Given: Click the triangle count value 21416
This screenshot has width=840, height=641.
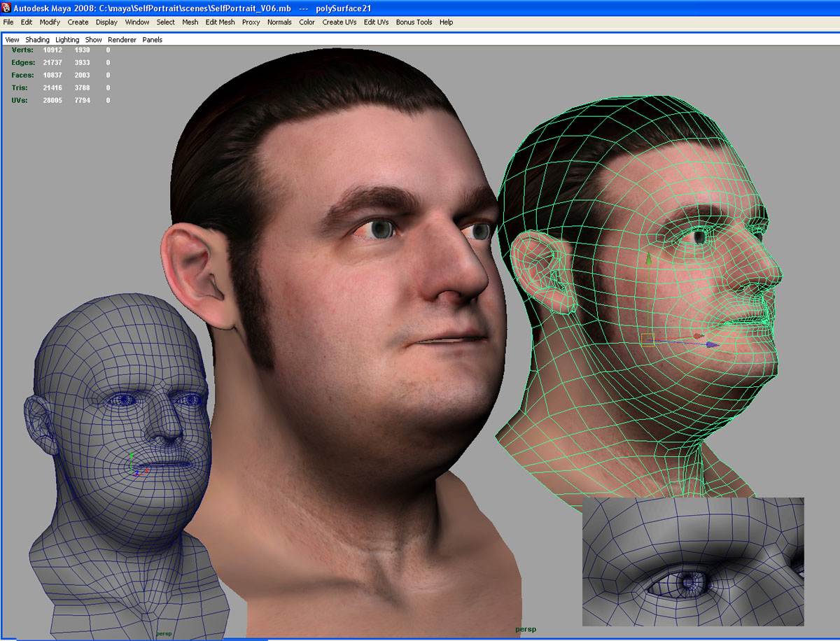Looking at the screenshot, I should 53,88.
